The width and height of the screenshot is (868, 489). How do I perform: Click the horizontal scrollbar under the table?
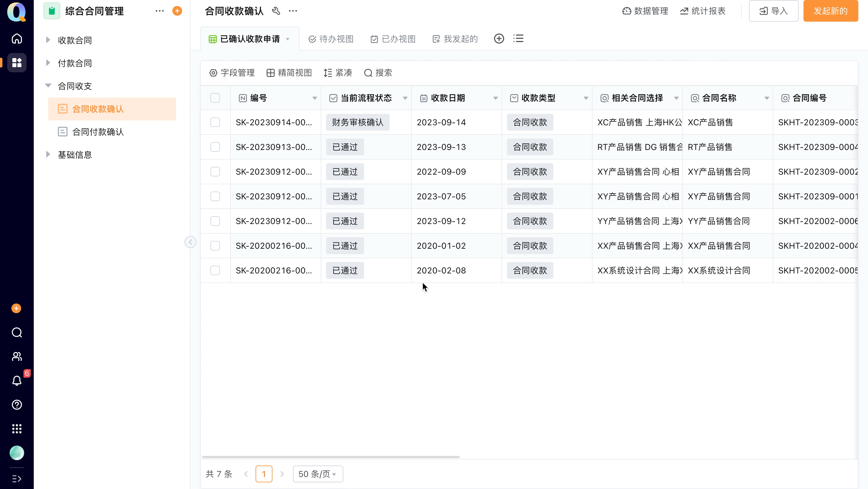coord(331,457)
